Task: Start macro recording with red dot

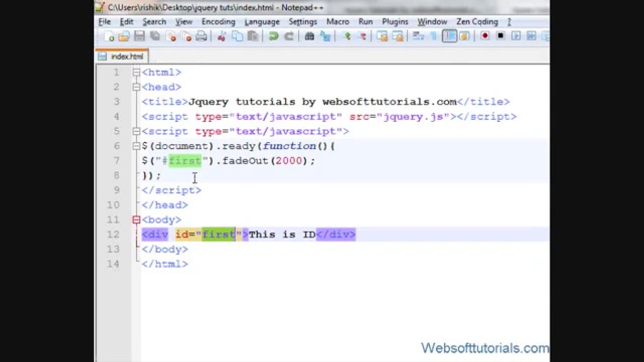Action: 485,36
